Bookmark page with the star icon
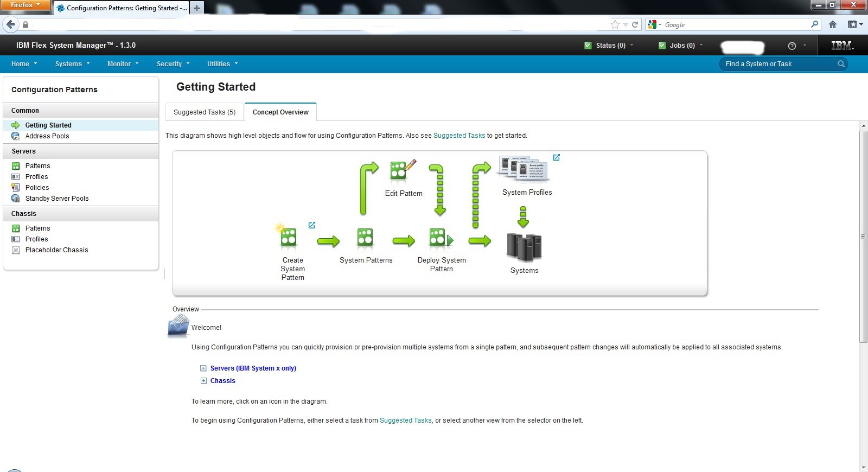868x472 pixels. coord(615,24)
